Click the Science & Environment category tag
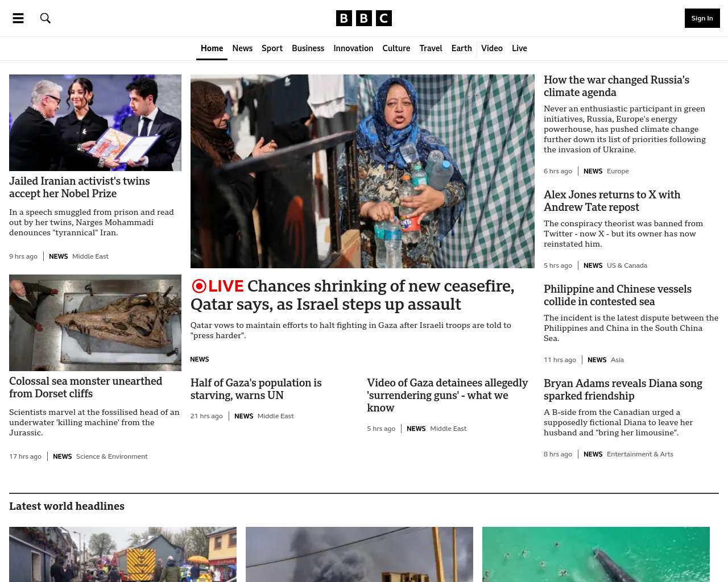Viewport: 728px width, 582px height. coord(111,456)
